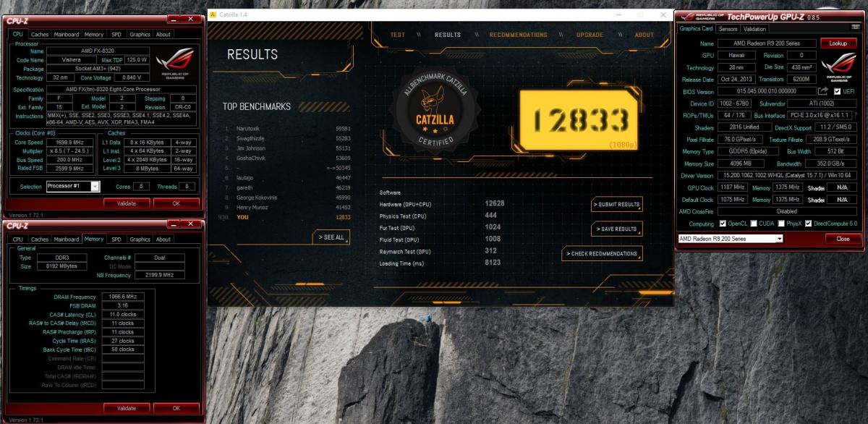Open Caches tab in bottom CPU-Z window

40,239
